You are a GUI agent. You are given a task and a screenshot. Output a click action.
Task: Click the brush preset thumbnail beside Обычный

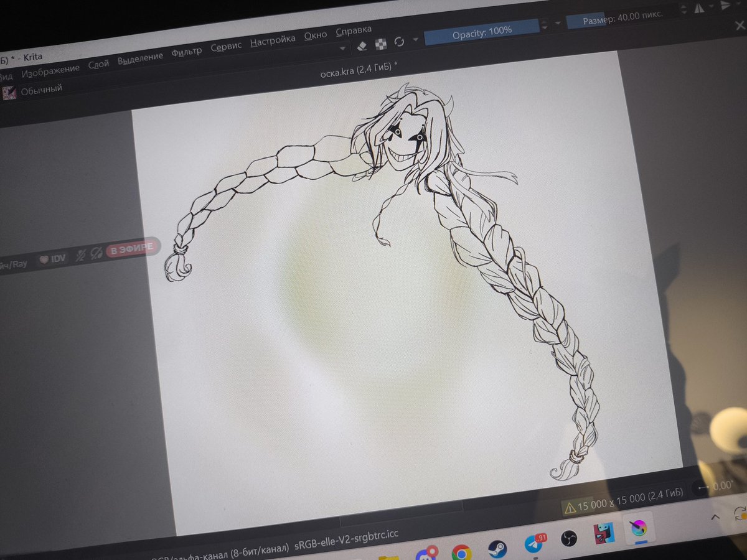point(9,93)
